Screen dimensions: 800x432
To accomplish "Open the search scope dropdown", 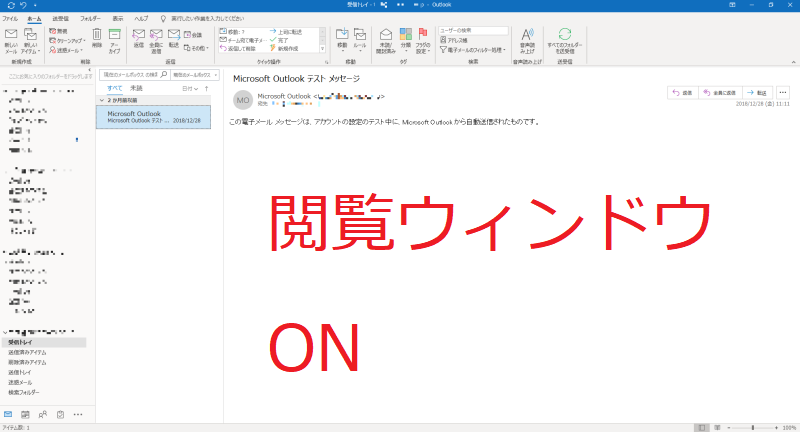I will [x=195, y=74].
